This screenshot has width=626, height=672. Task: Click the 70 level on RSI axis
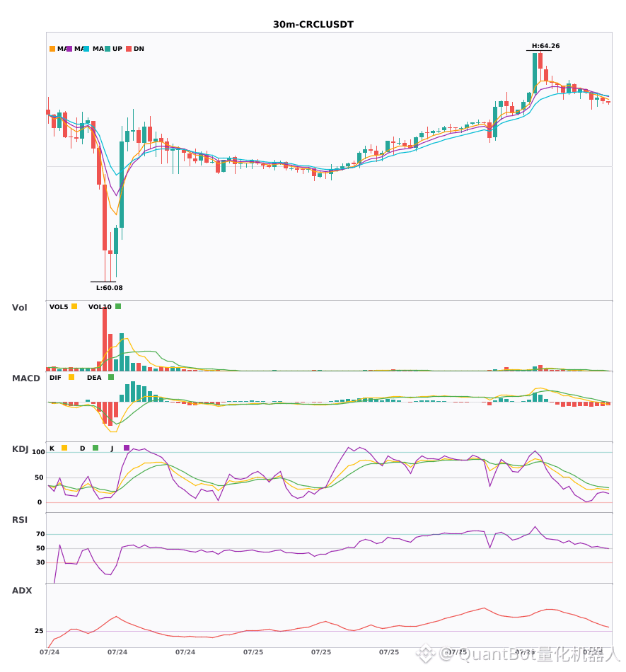click(40, 534)
